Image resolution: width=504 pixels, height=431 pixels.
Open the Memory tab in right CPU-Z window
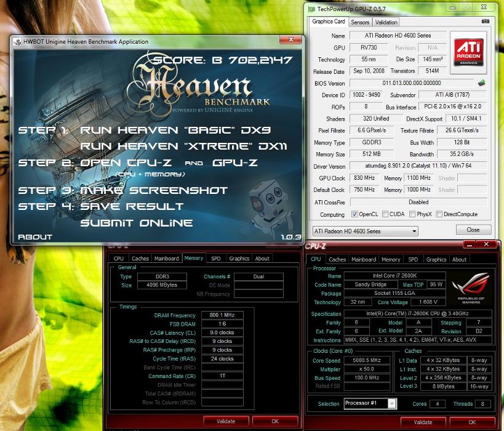[x=391, y=260]
